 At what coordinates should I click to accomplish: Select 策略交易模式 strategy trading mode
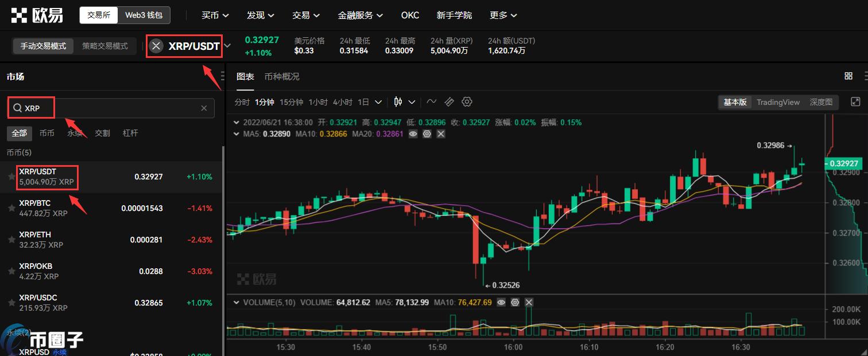(105, 46)
